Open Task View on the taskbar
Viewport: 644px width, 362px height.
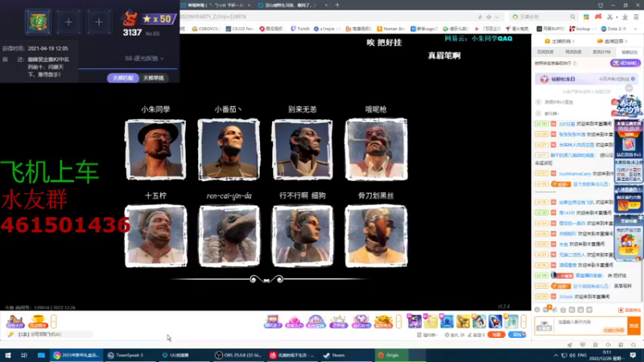[x=24, y=355]
